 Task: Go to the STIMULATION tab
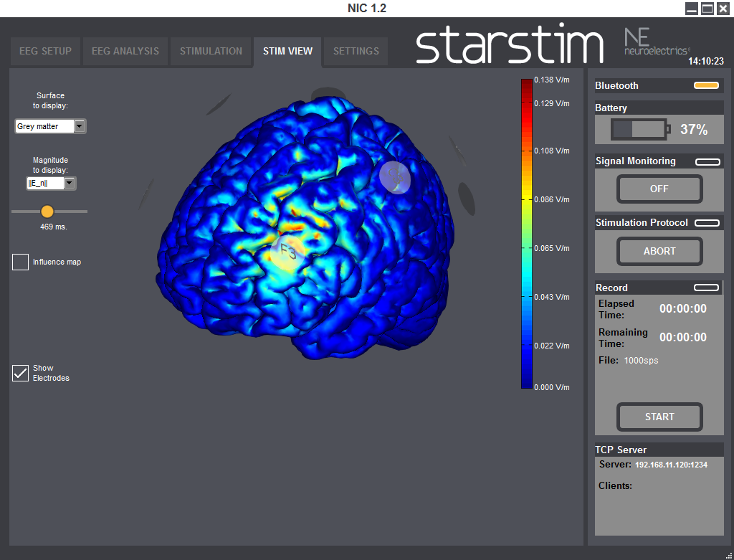click(x=211, y=51)
